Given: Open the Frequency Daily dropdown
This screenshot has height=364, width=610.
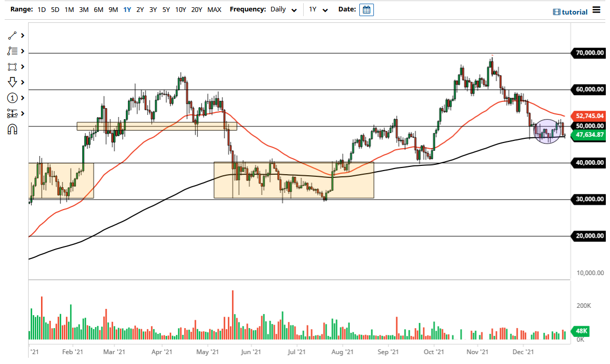Looking at the screenshot, I should (x=284, y=10).
